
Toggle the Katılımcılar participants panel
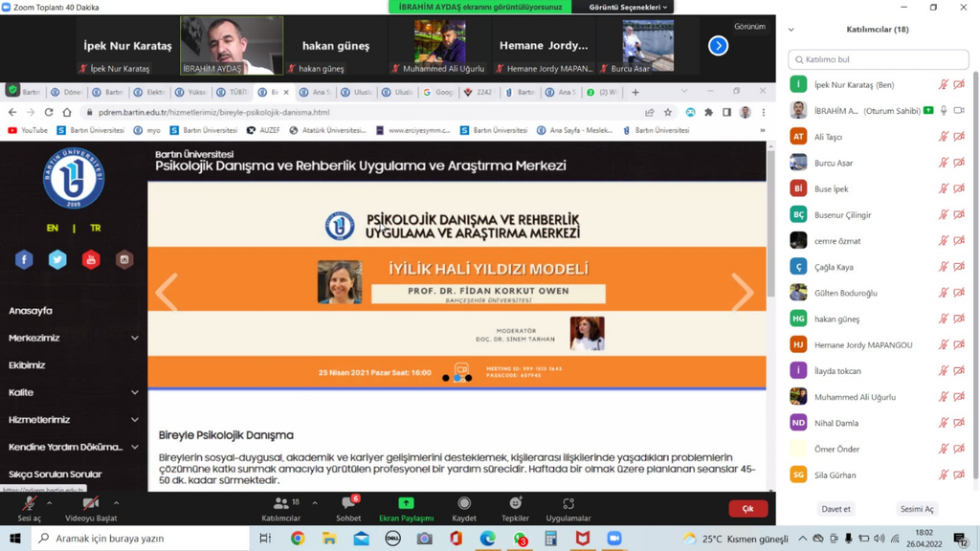pos(280,507)
